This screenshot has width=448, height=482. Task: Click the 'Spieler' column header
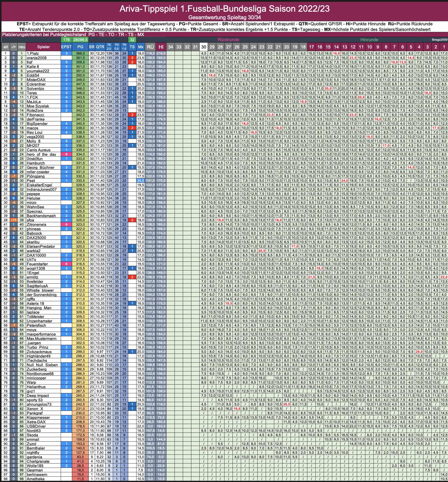click(x=43, y=47)
